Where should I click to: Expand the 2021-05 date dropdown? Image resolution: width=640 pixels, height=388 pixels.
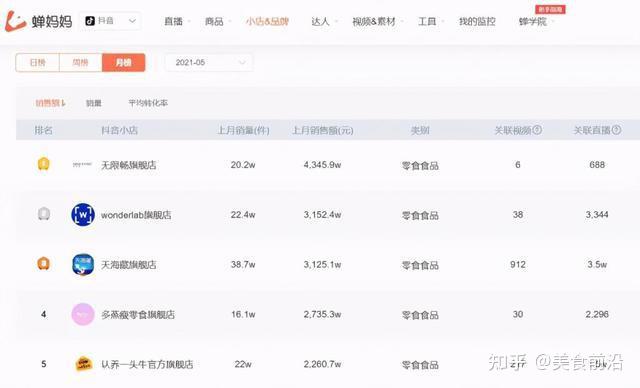(x=209, y=62)
